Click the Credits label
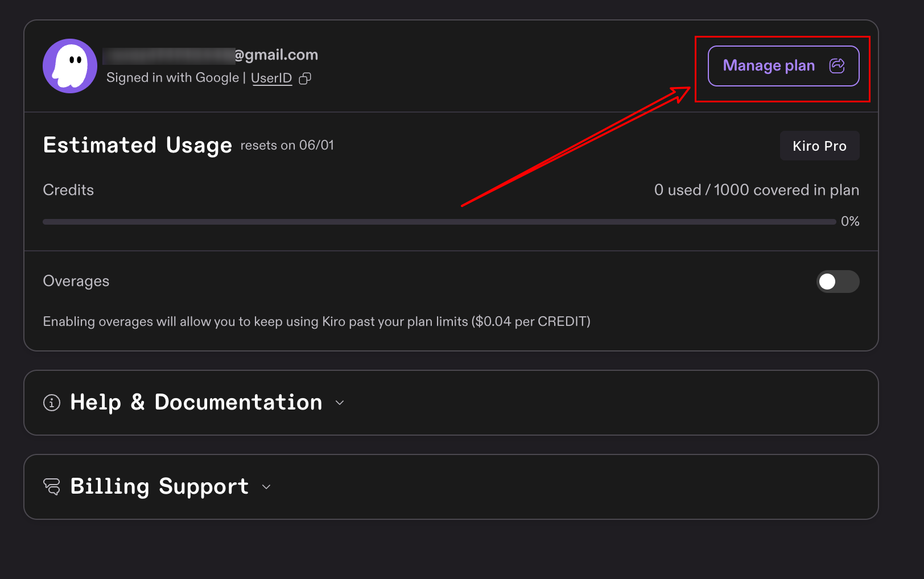 click(68, 190)
